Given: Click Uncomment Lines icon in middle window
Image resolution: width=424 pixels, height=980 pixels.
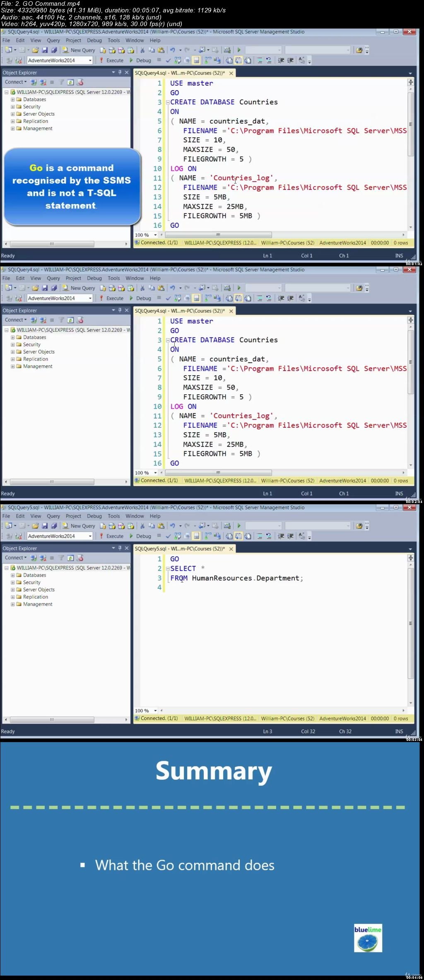Looking at the screenshot, I should pyautogui.click(x=269, y=298).
